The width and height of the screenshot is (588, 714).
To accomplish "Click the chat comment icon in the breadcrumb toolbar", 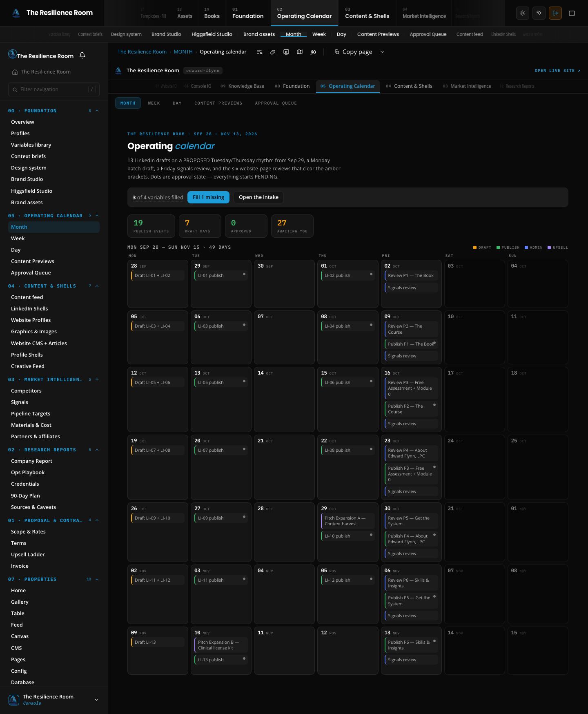I will point(313,52).
